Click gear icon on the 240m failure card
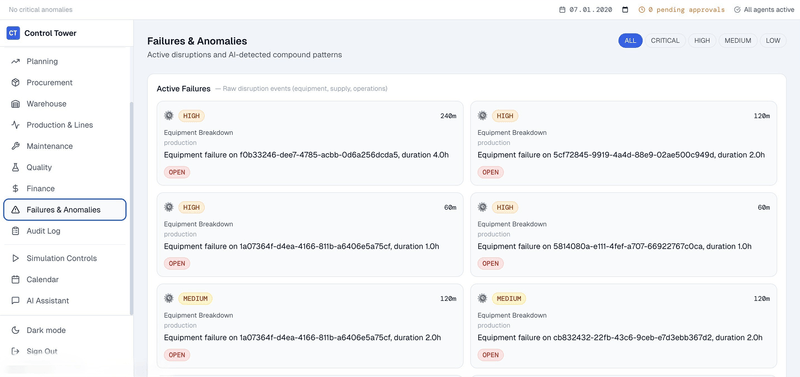The width and height of the screenshot is (800, 377). coord(169,116)
